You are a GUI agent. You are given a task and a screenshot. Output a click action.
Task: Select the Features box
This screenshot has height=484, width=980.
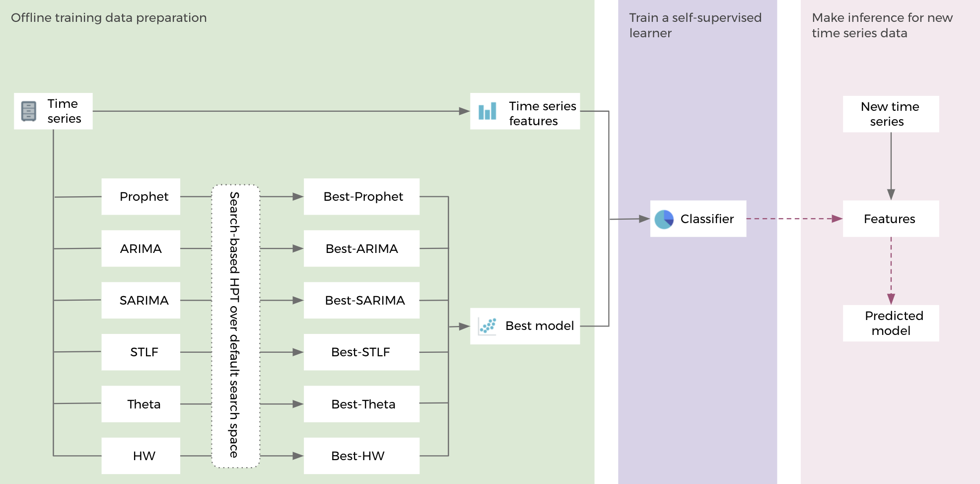coord(891,219)
